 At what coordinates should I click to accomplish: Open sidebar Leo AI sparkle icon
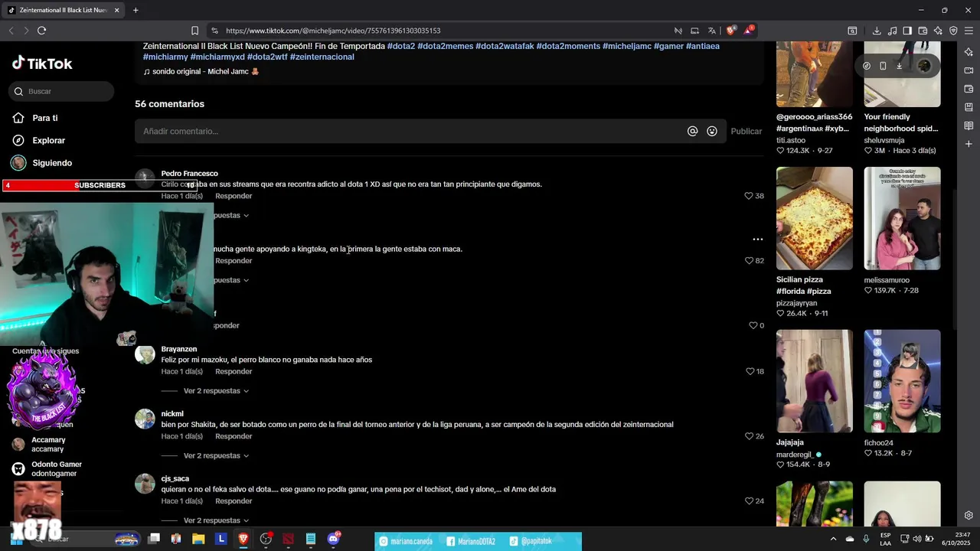pyautogui.click(x=969, y=52)
